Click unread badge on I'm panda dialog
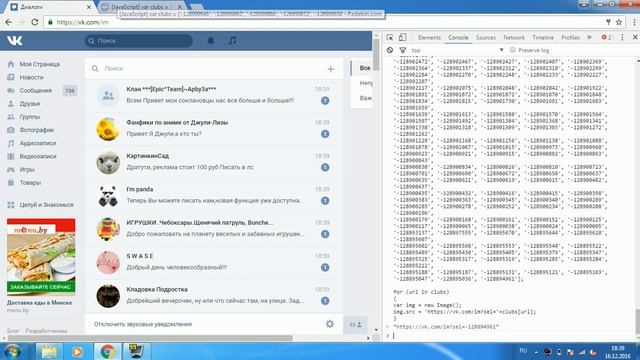This screenshot has height=360, width=640. click(x=325, y=201)
